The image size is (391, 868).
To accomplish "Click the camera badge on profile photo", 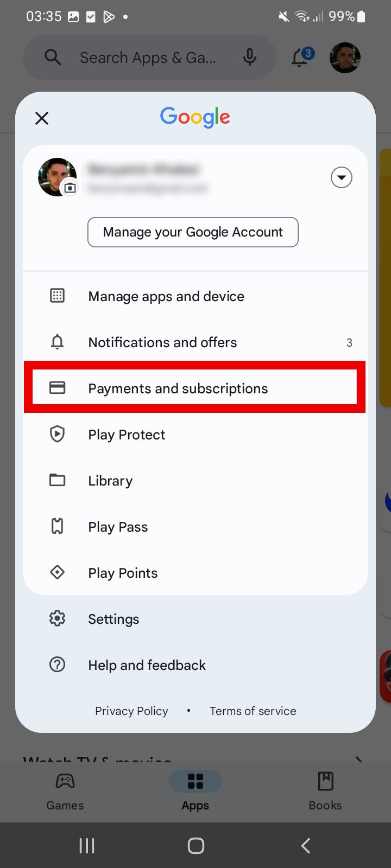I will tap(70, 189).
